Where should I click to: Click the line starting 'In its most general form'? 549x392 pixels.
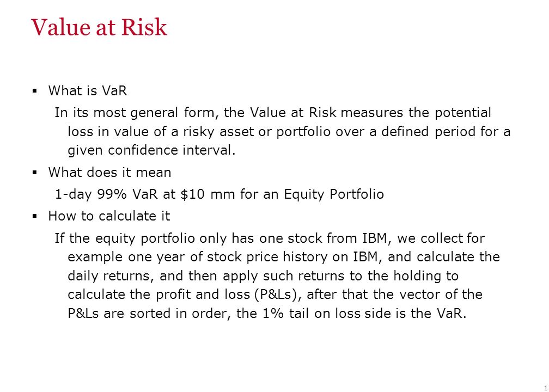(x=273, y=112)
